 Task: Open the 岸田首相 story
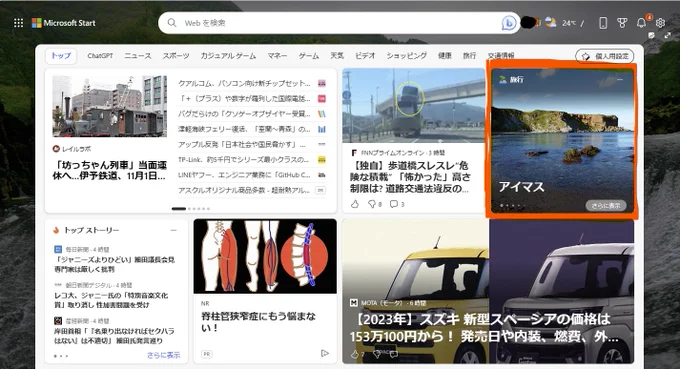[114, 336]
